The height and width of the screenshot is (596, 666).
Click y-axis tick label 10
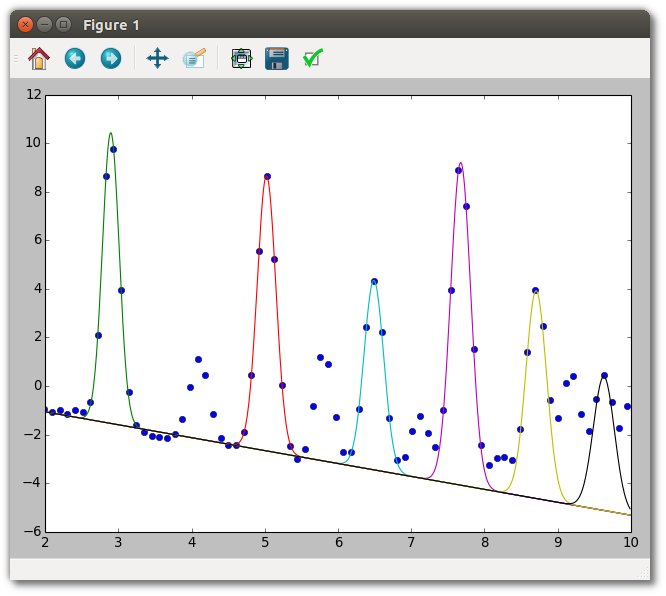click(34, 143)
